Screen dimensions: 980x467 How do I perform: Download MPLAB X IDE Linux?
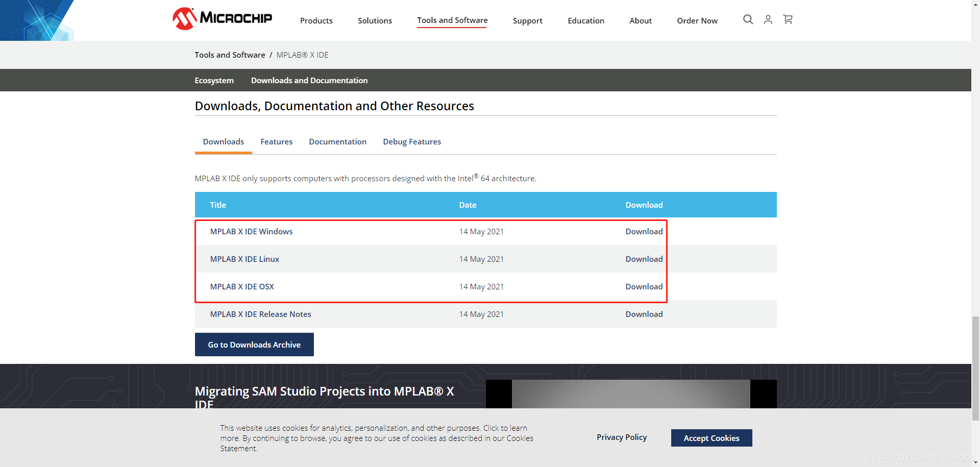[644, 259]
